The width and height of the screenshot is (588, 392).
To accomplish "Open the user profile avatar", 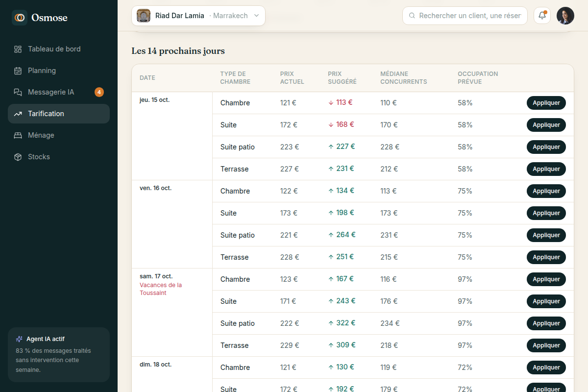I will (565, 16).
